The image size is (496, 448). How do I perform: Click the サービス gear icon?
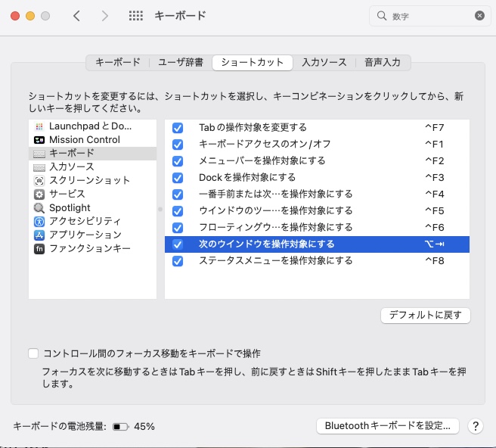coord(39,194)
